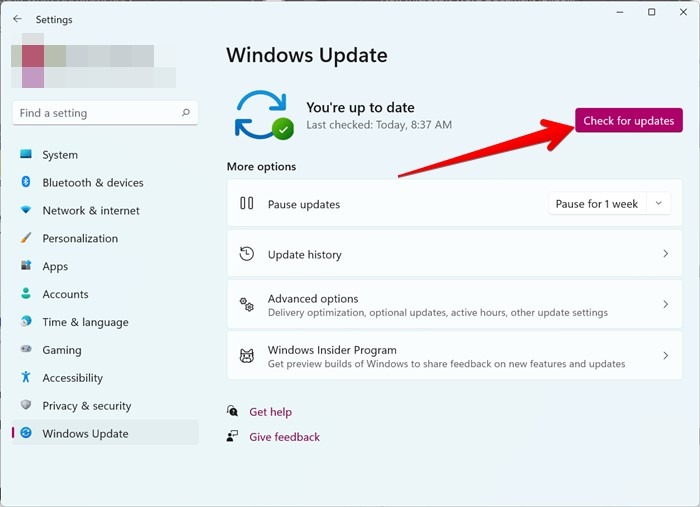The image size is (700, 507).
Task: Click the Windows Insider Program title
Action: click(332, 349)
